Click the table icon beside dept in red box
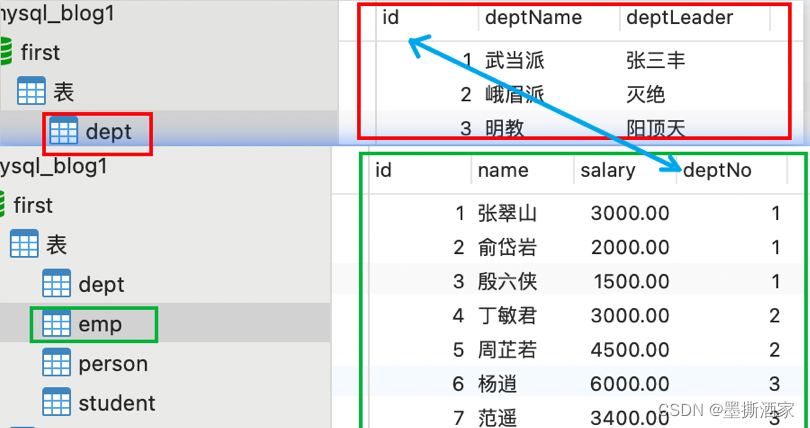810x428 pixels. click(x=64, y=132)
